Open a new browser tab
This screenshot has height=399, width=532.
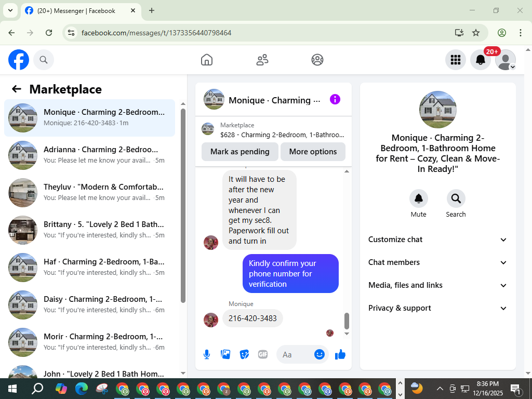click(x=152, y=10)
